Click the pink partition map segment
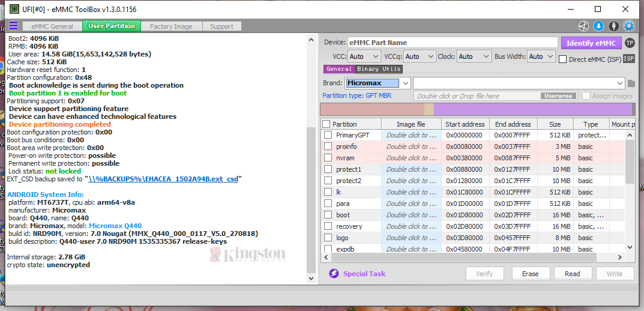The height and width of the screenshot is (311, 644). click(372, 109)
